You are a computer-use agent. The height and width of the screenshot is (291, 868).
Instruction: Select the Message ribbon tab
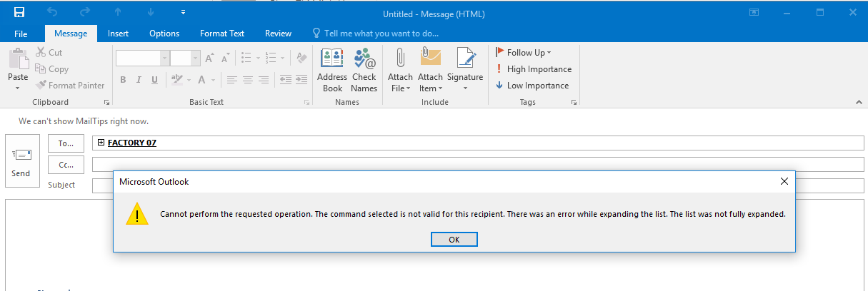[71, 34]
